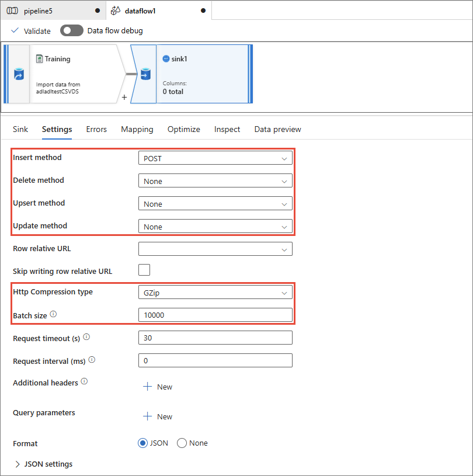
Task: Switch to the Sink tab
Action: pyautogui.click(x=20, y=129)
